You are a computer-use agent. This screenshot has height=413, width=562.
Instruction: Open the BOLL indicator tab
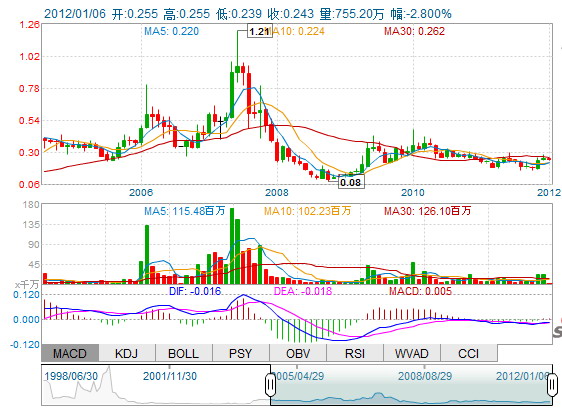pyautogui.click(x=184, y=353)
